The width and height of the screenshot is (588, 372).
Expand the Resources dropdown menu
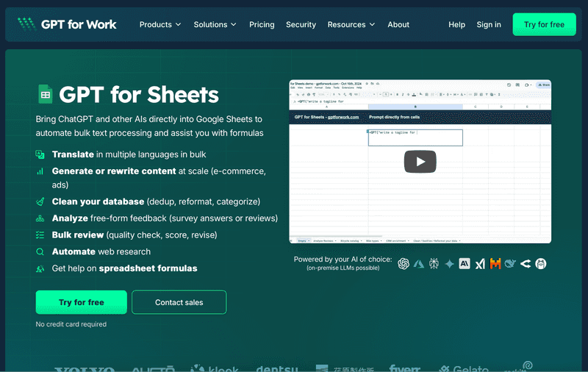351,25
